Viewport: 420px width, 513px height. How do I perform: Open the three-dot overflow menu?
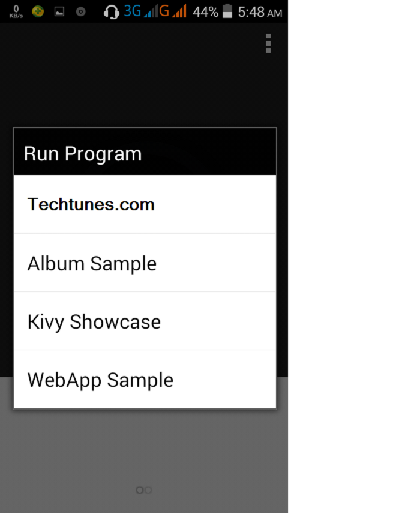click(268, 43)
